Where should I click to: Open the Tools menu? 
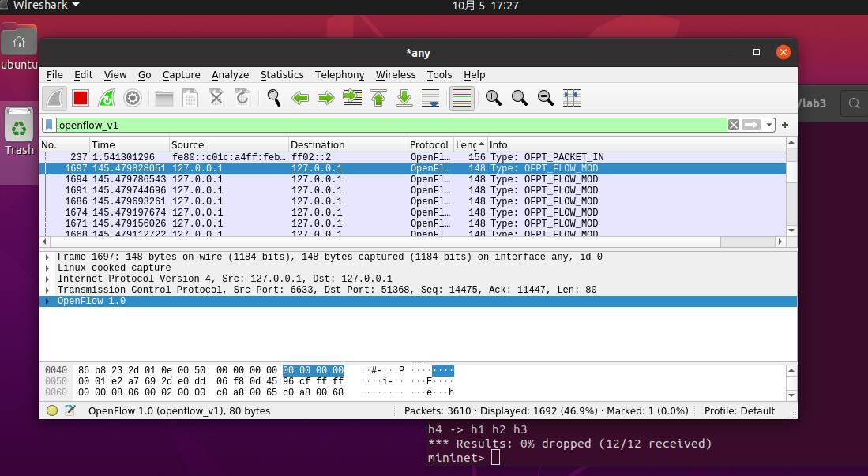click(439, 75)
